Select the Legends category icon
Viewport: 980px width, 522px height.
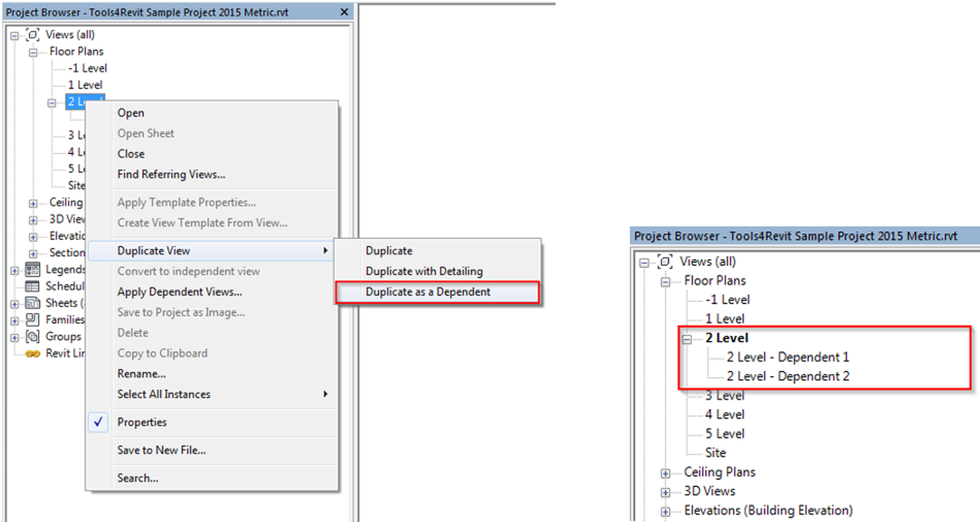pos(32,269)
